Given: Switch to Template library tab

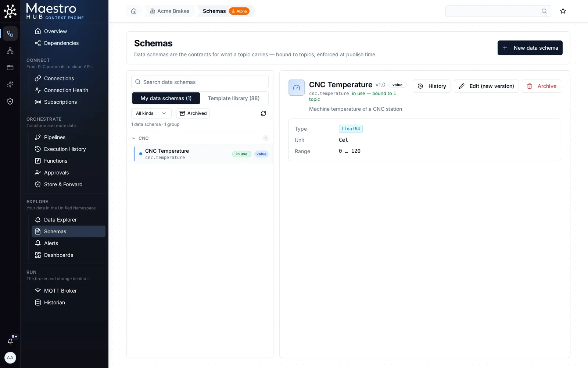Looking at the screenshot, I should pos(234,98).
